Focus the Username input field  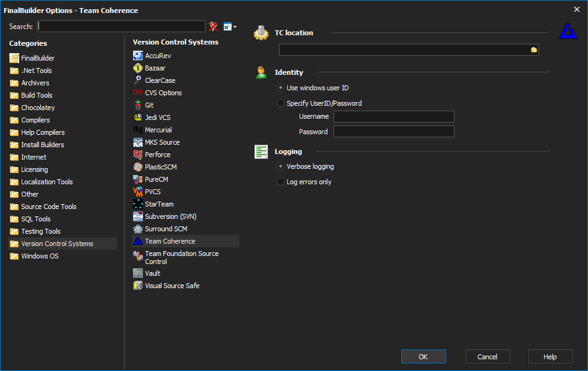pos(394,116)
